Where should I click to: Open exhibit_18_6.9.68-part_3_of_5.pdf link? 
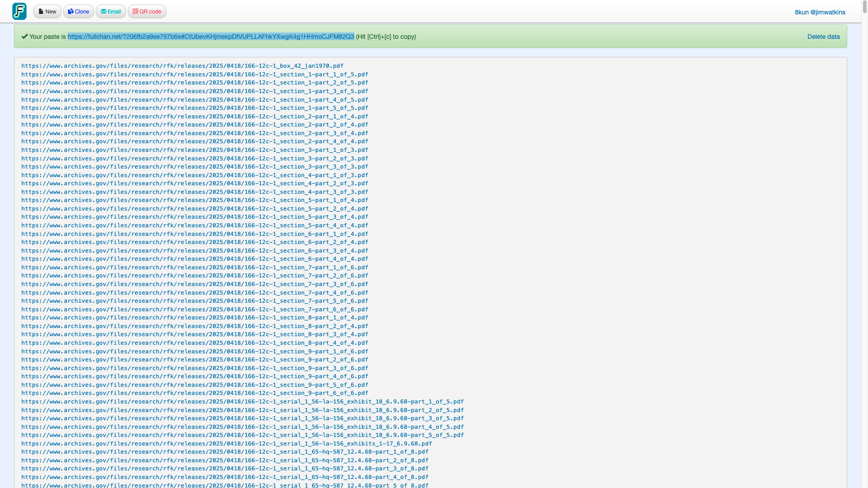tap(242, 418)
